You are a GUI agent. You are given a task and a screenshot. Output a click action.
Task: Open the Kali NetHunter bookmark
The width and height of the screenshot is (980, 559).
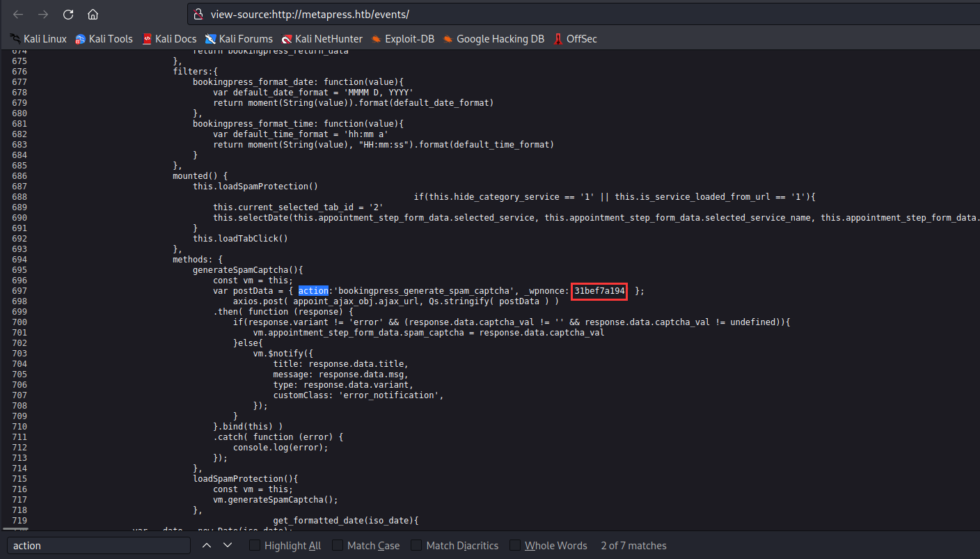pyautogui.click(x=322, y=39)
